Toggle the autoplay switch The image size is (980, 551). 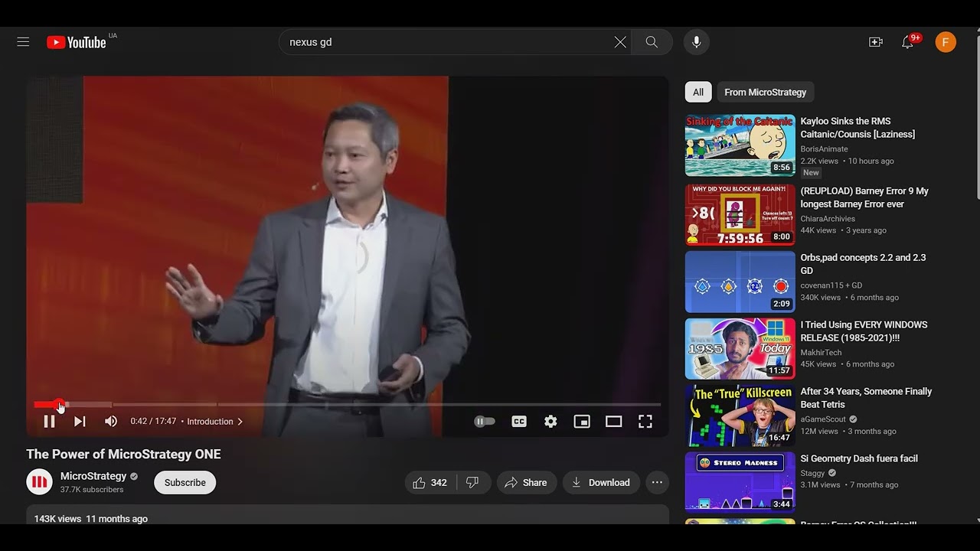coord(485,422)
